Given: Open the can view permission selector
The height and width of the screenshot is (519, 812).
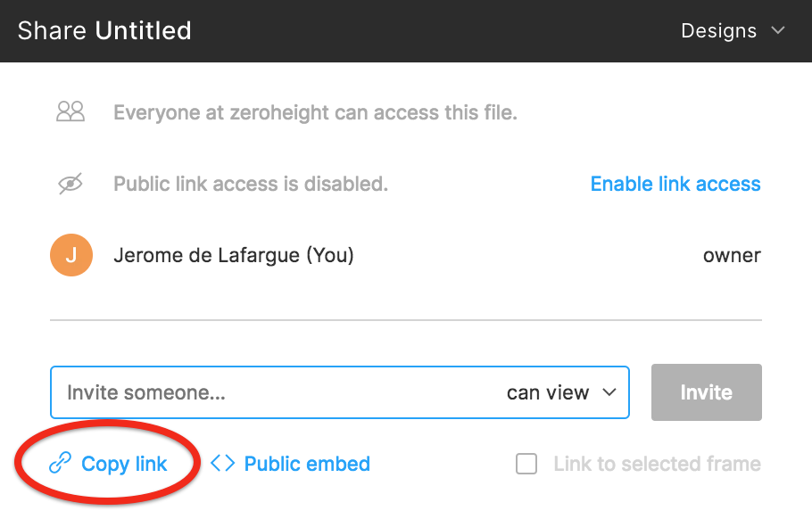Looking at the screenshot, I should 561,392.
